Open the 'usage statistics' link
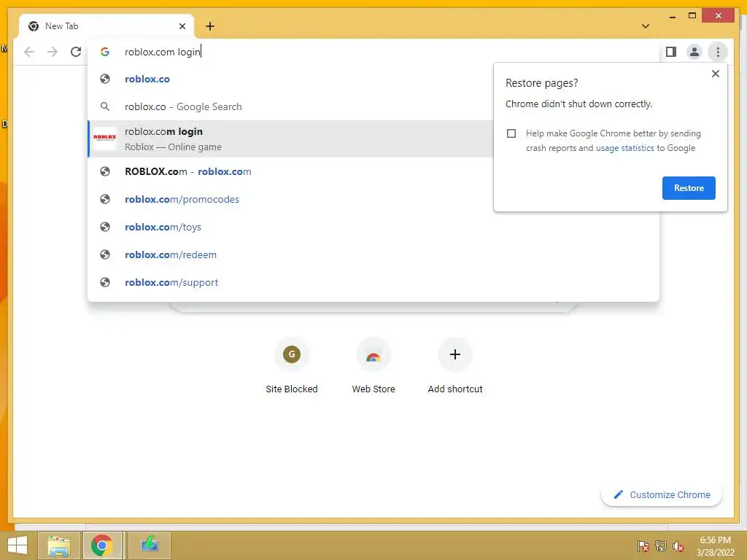 (624, 148)
